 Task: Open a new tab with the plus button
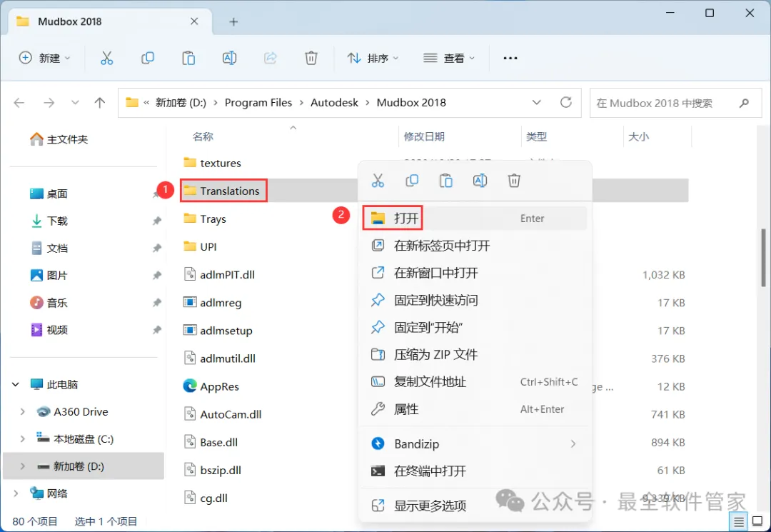[233, 21]
